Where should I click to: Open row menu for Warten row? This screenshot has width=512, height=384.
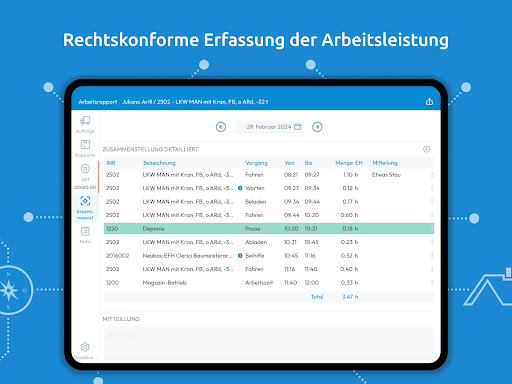(x=432, y=188)
